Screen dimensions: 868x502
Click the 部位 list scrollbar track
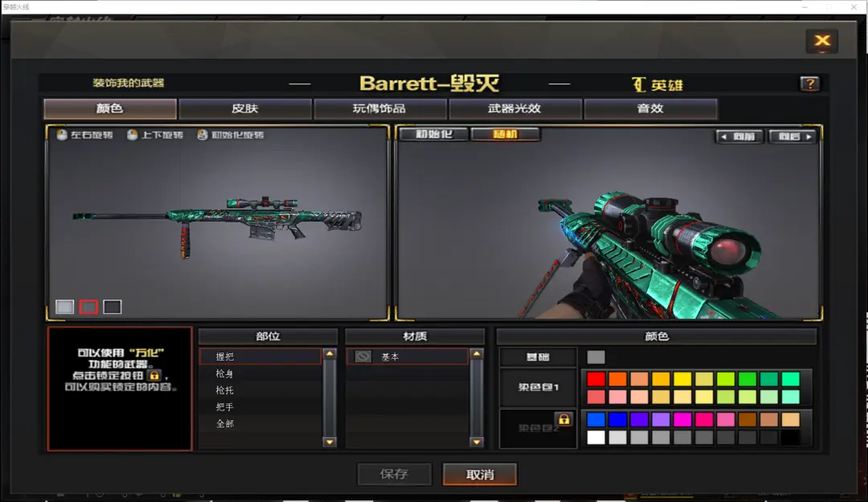click(x=330, y=398)
